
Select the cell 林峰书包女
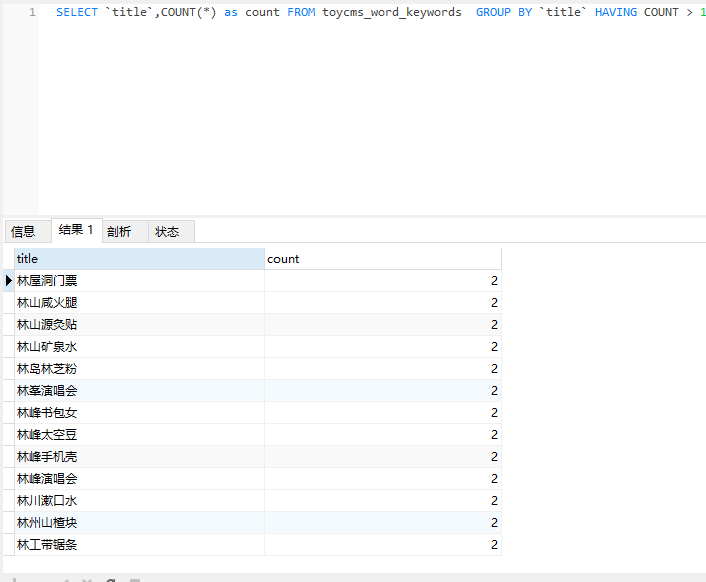[x=139, y=413]
